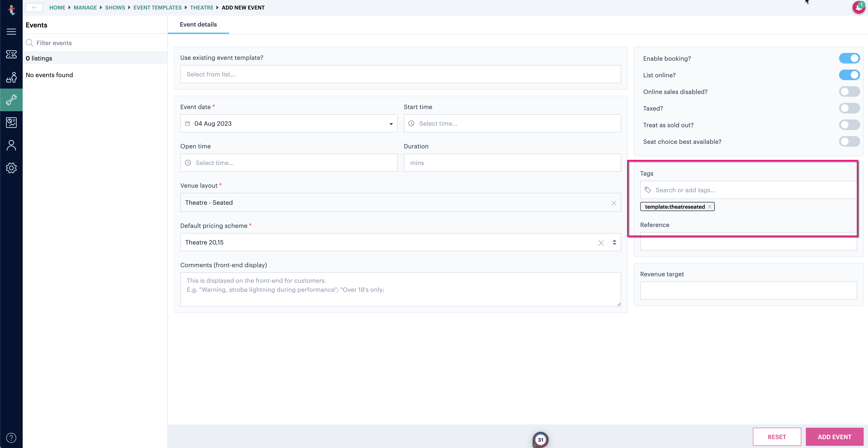
Task: Go to MANAGE in the breadcrumb
Action: [x=85, y=7]
